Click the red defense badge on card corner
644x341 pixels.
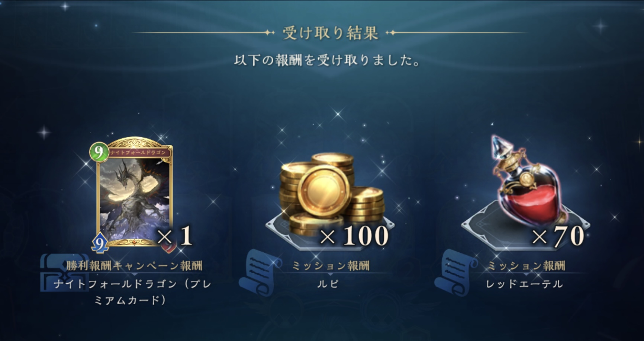(x=169, y=245)
